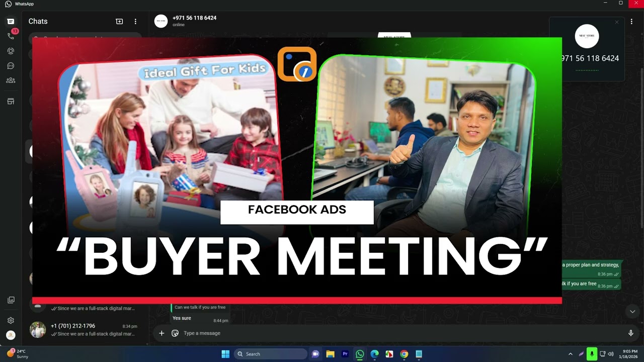Launch File Explorer from the taskbar
Image resolution: width=644 pixels, height=362 pixels.
point(330,354)
